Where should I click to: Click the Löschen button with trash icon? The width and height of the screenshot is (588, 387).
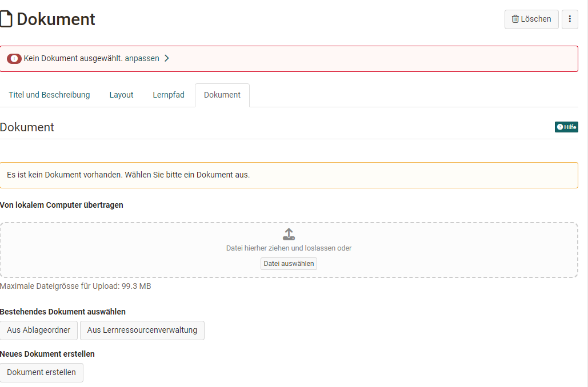pos(531,19)
